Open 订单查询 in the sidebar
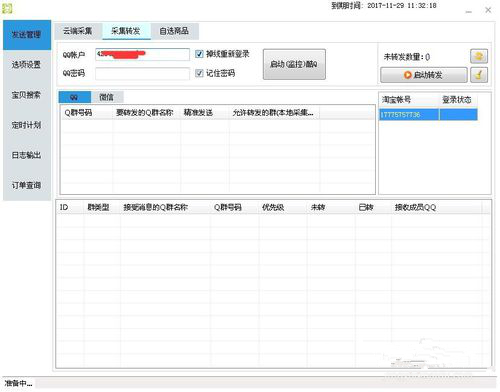Screen dimensions: 500x392 tap(27, 185)
